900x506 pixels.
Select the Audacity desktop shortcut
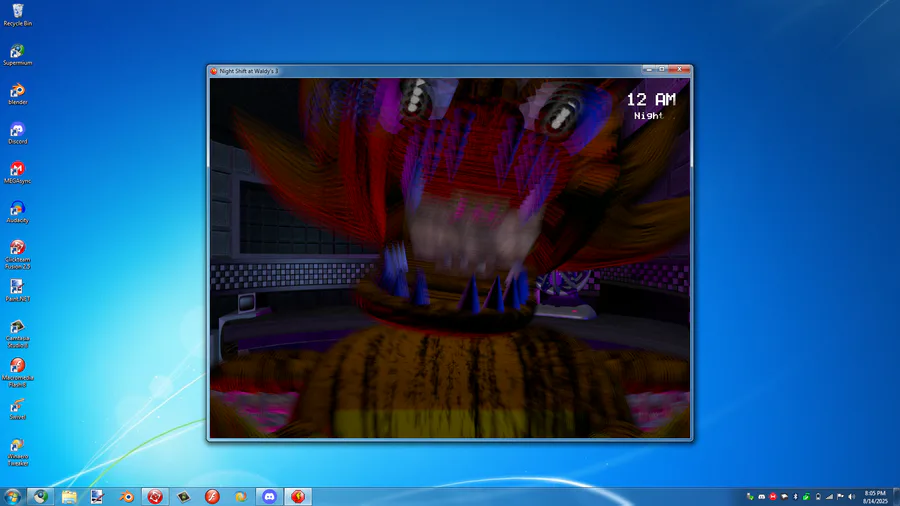point(18,212)
